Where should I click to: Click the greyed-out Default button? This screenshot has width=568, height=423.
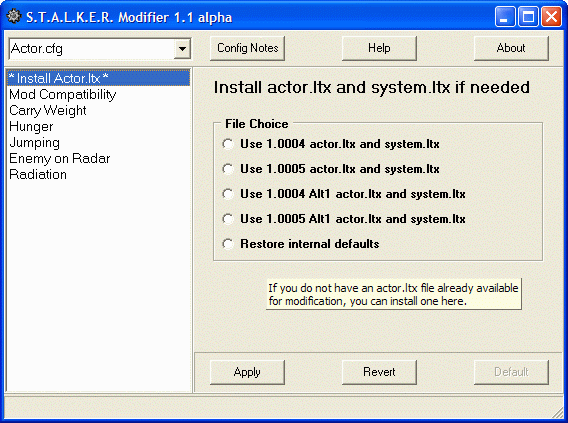point(511,372)
